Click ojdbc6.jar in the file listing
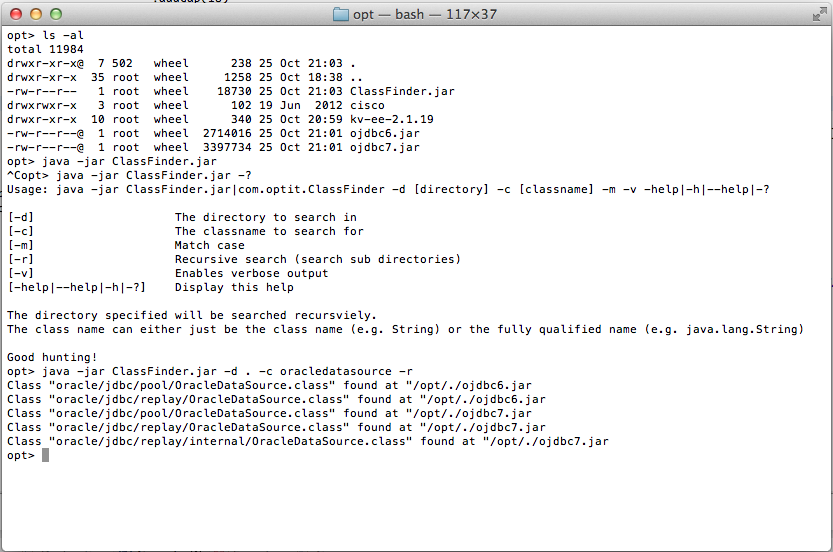The image size is (833, 552). tap(385, 133)
